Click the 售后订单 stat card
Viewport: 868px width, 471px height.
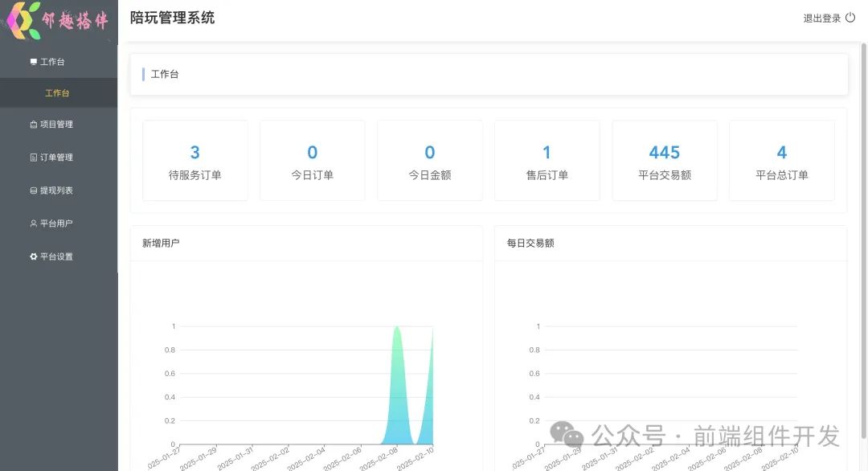click(547, 161)
